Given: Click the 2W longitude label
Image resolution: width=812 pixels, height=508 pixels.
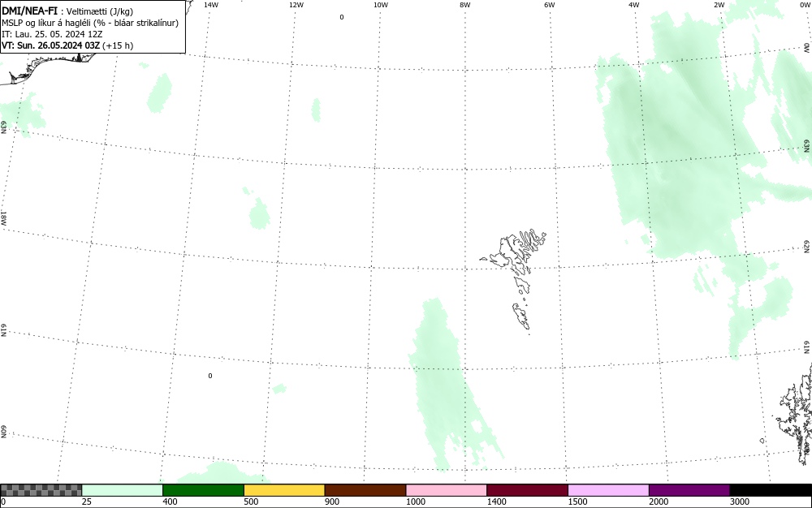Looking at the screenshot, I should [719, 5].
